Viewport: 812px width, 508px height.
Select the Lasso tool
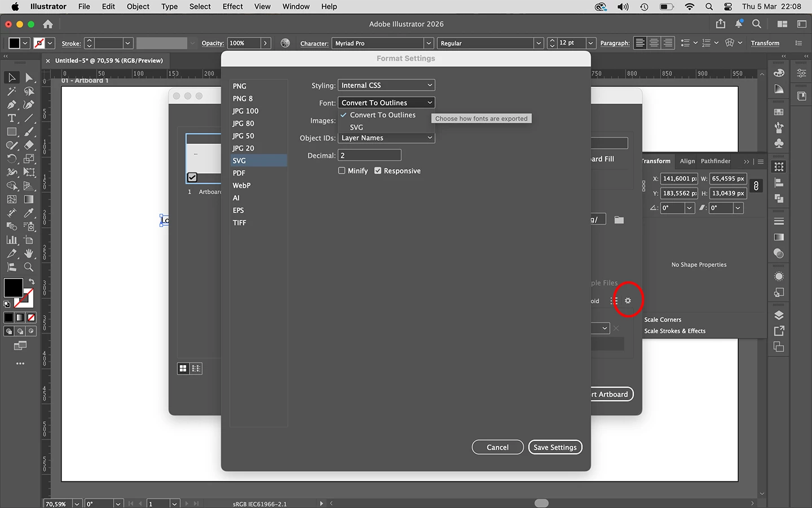pos(29,91)
